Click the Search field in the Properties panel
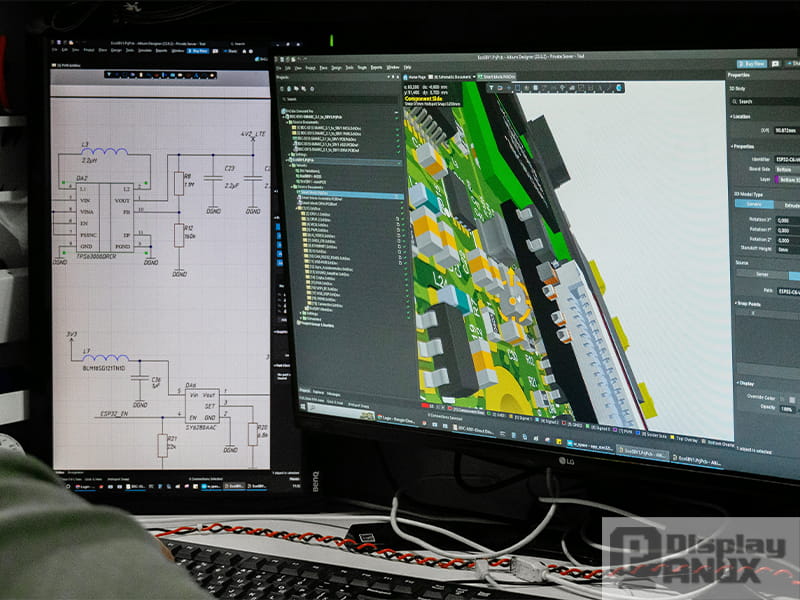This screenshot has width=800, height=600. pyautogui.click(x=765, y=102)
